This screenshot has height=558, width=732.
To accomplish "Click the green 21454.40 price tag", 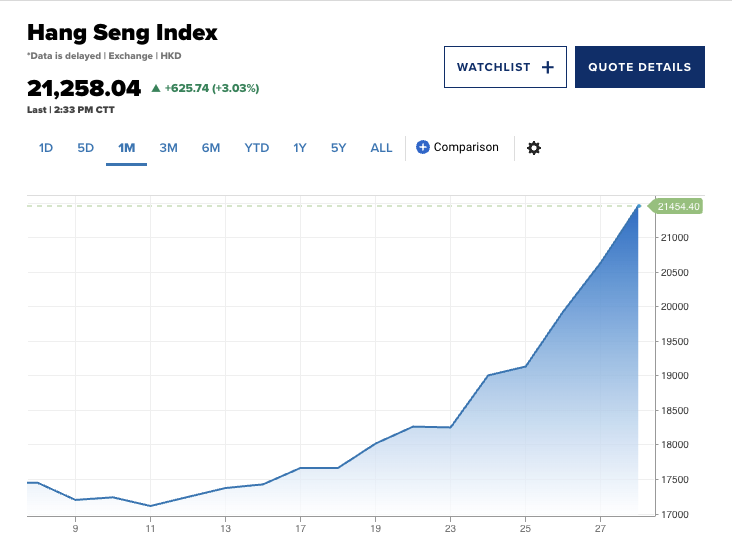I will (x=676, y=206).
